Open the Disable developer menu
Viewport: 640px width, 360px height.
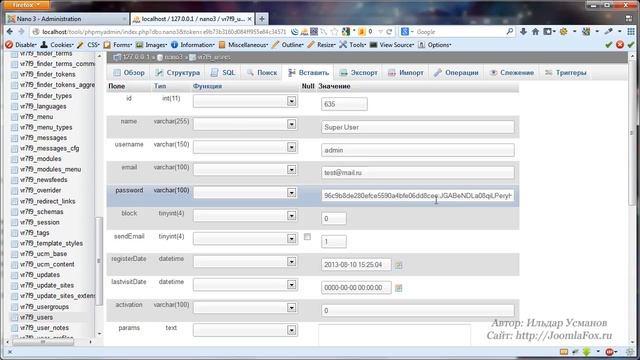[21, 45]
